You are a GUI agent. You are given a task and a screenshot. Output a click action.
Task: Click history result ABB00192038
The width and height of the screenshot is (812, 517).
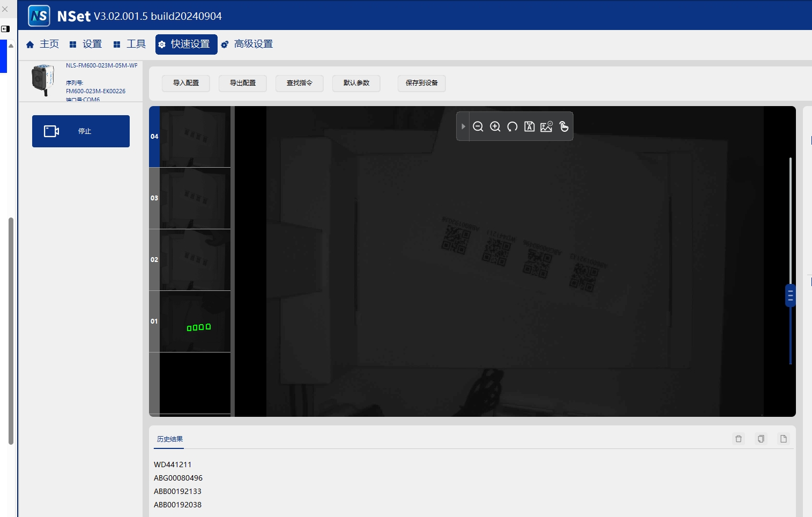coord(177,505)
